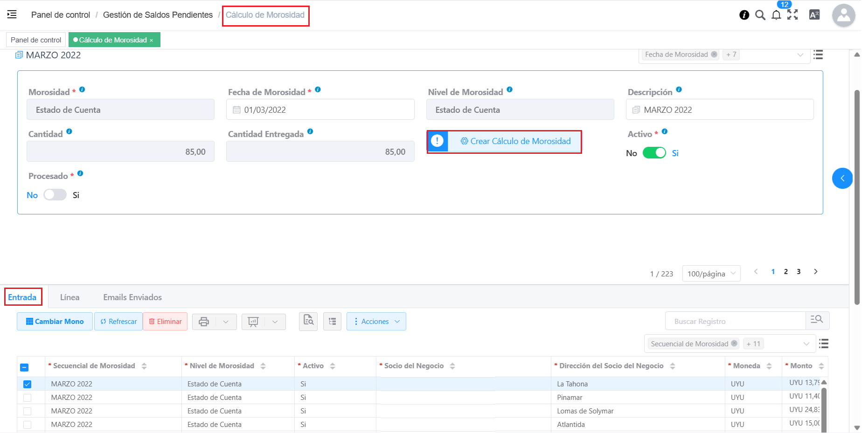Open the user profile avatar
Image resolution: width=868 pixels, height=433 pixels.
click(x=843, y=15)
